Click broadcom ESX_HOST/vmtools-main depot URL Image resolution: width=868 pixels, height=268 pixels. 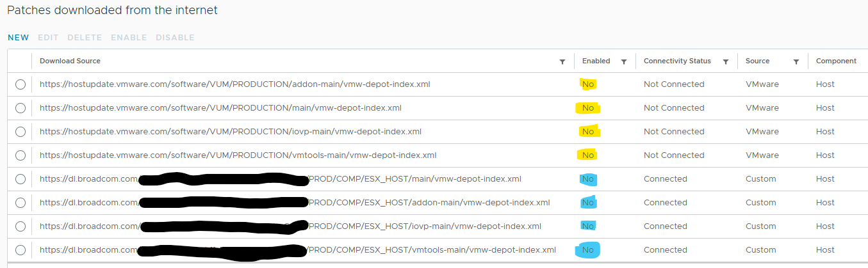298,250
